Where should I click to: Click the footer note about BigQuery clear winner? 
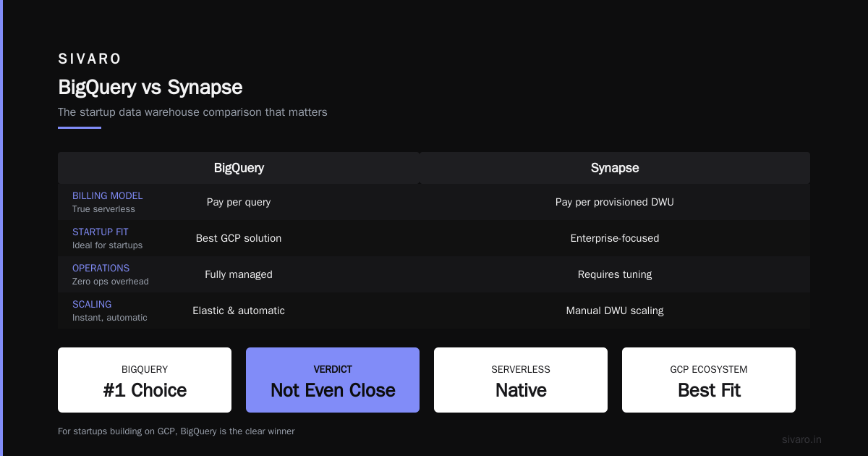(x=176, y=431)
